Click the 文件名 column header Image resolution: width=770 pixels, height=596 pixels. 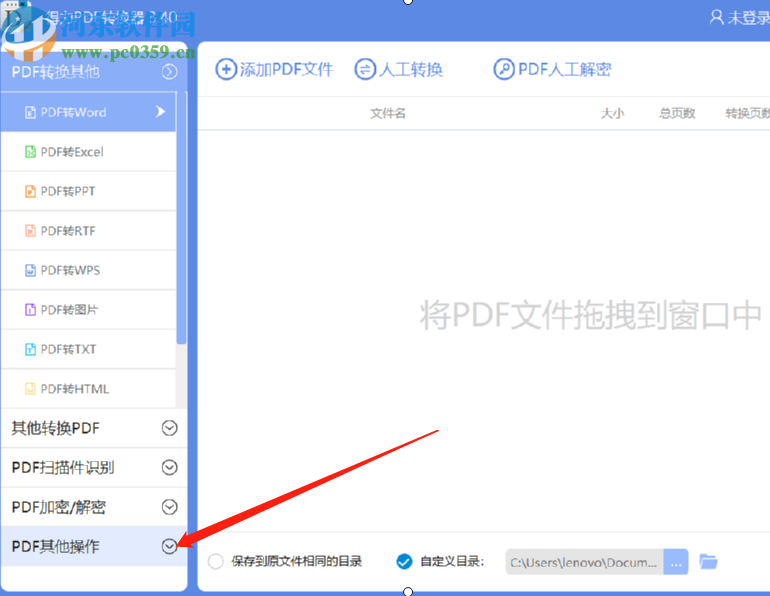coord(388,113)
